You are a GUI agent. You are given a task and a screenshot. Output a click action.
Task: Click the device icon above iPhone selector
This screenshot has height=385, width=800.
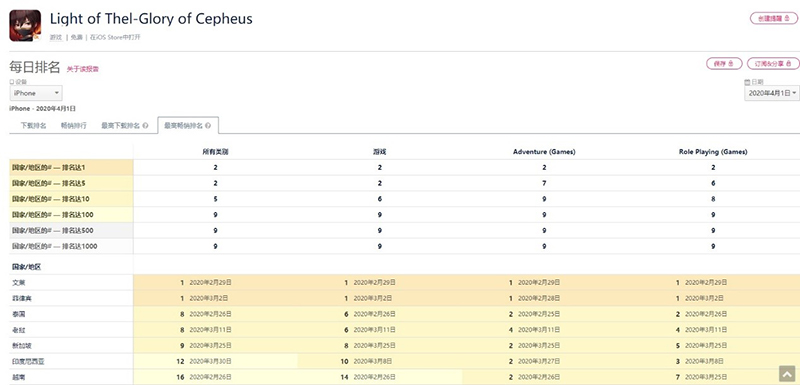tap(12, 82)
